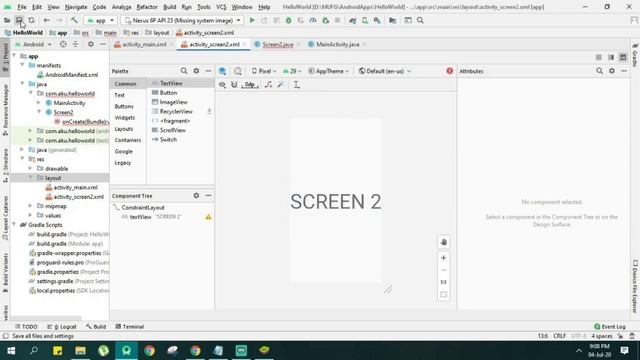Click the Guidelines icon
Screen dimensions: 640x360
click(x=297, y=85)
